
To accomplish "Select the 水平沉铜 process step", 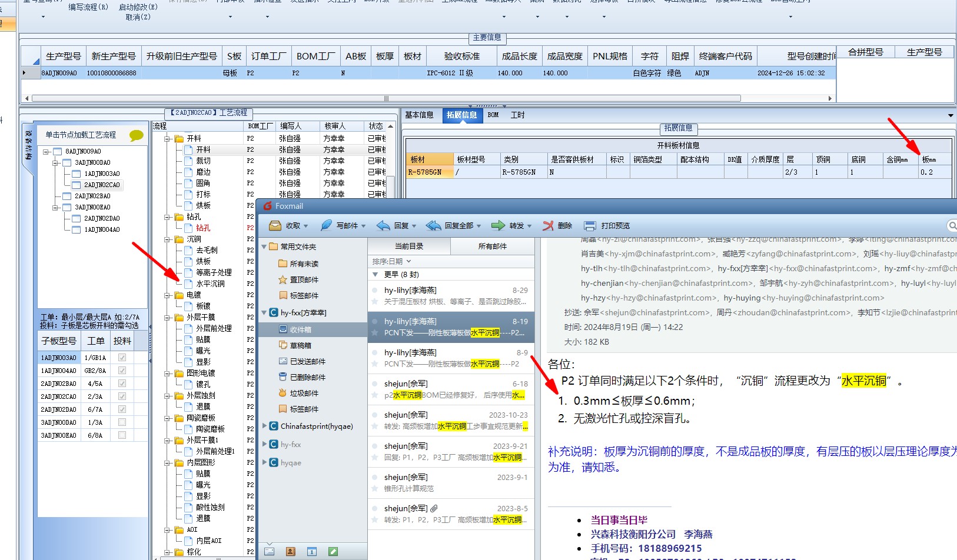I will [x=210, y=284].
